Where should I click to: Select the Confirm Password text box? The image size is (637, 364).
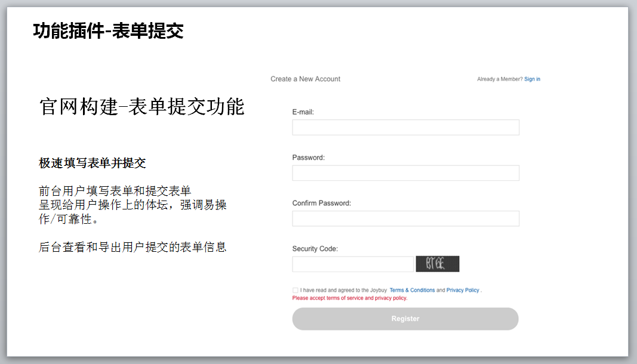click(x=405, y=218)
